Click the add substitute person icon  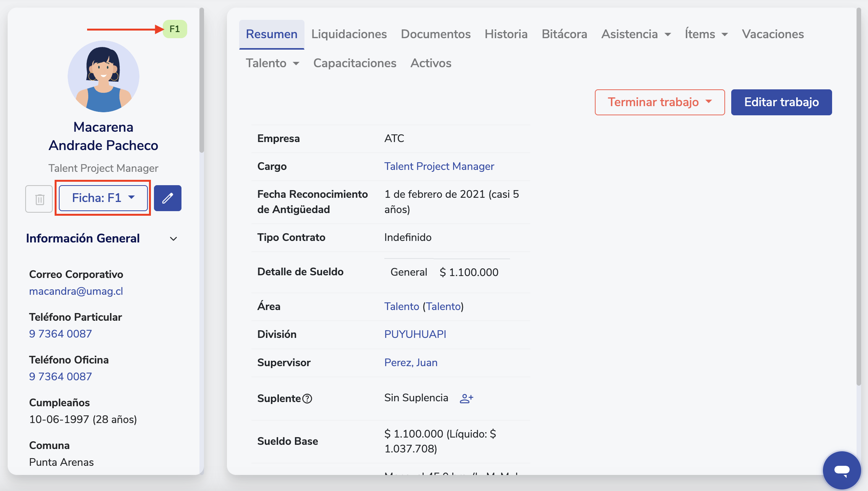(466, 399)
